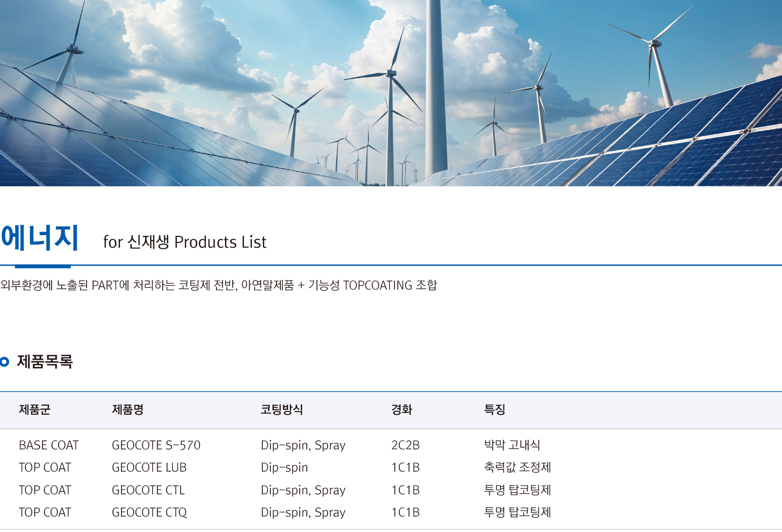Click the GEOCOTE S-570 product name

[156, 445]
